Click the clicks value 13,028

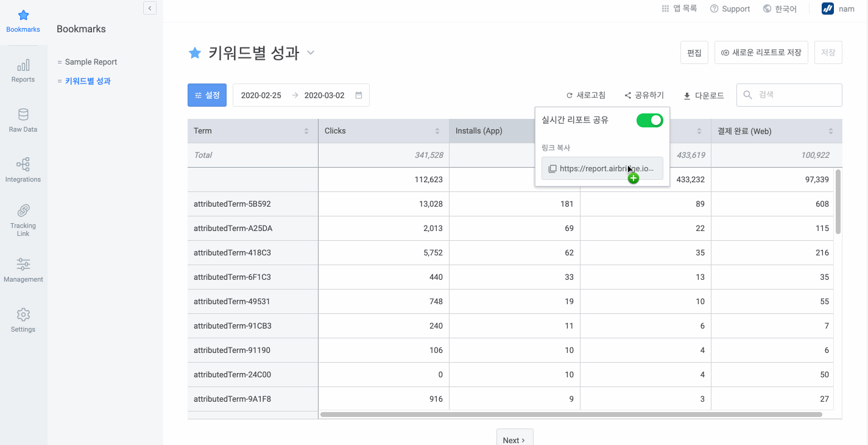pyautogui.click(x=431, y=204)
